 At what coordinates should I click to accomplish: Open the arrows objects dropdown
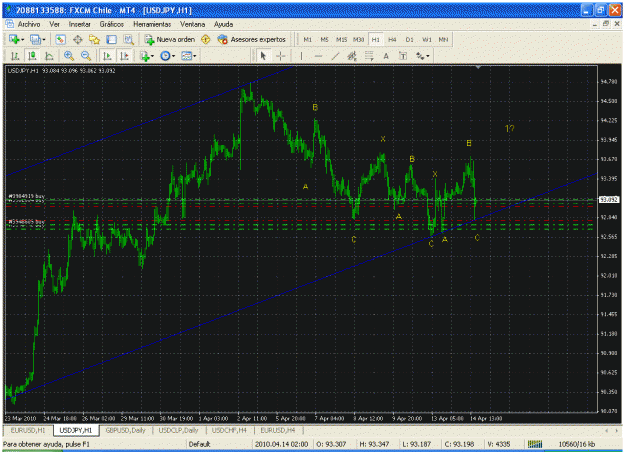point(423,56)
